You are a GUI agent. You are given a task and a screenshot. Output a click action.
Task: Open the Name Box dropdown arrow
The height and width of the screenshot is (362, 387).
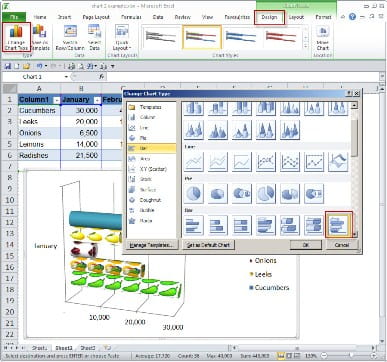[x=66, y=77]
